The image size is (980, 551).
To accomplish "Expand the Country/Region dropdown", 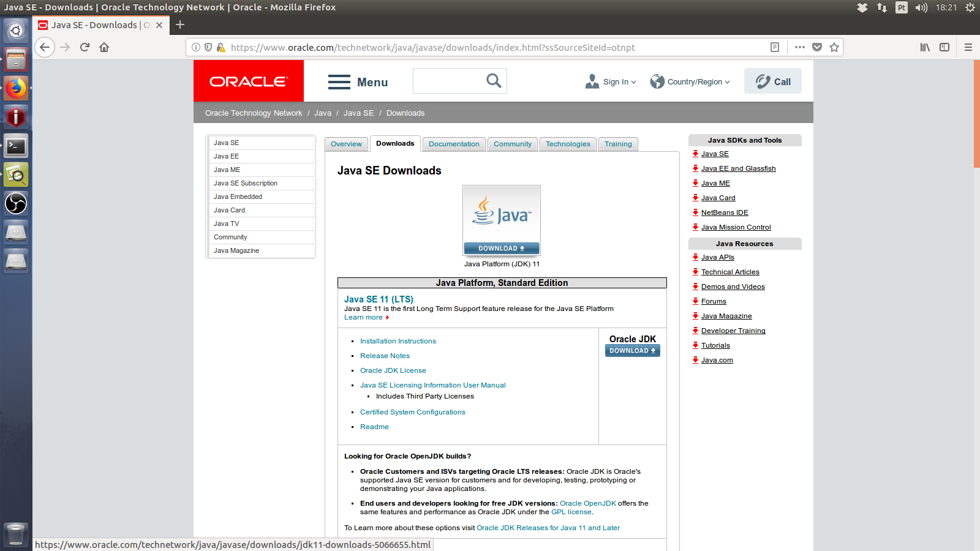I will point(690,82).
